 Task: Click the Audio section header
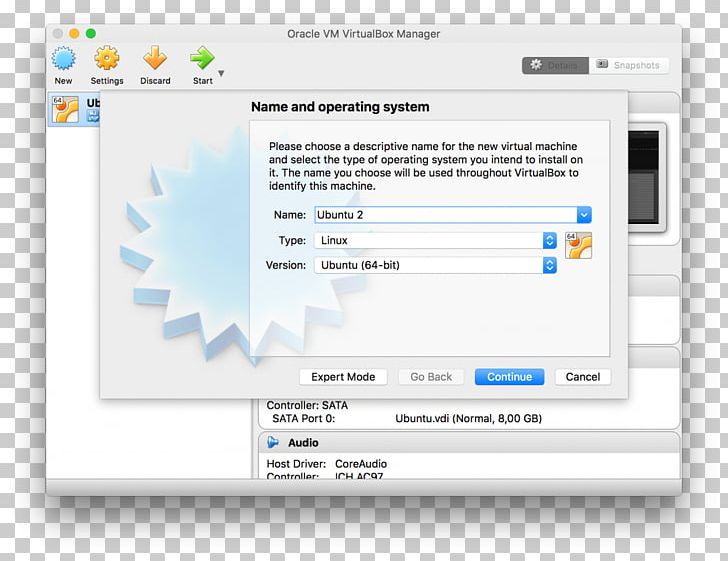469,443
